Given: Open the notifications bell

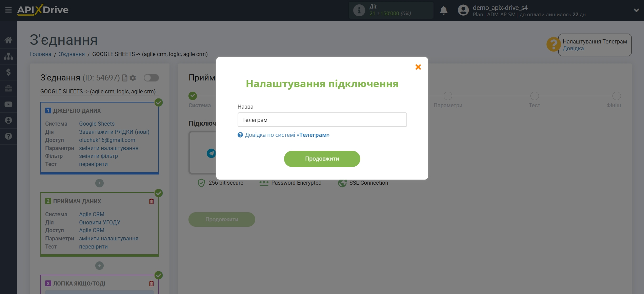Looking at the screenshot, I should click(x=444, y=11).
